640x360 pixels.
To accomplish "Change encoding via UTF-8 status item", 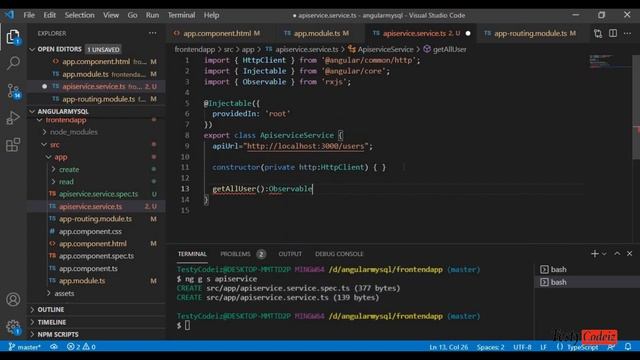I will click(x=522, y=347).
